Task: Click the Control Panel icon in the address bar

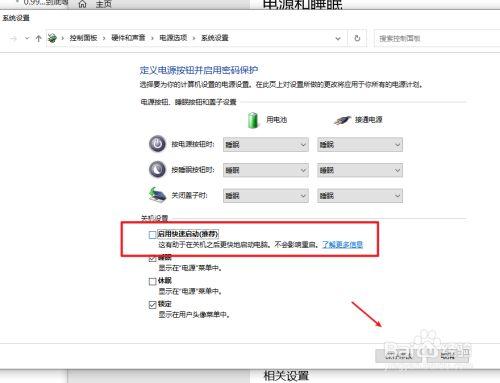Action: click(x=52, y=38)
